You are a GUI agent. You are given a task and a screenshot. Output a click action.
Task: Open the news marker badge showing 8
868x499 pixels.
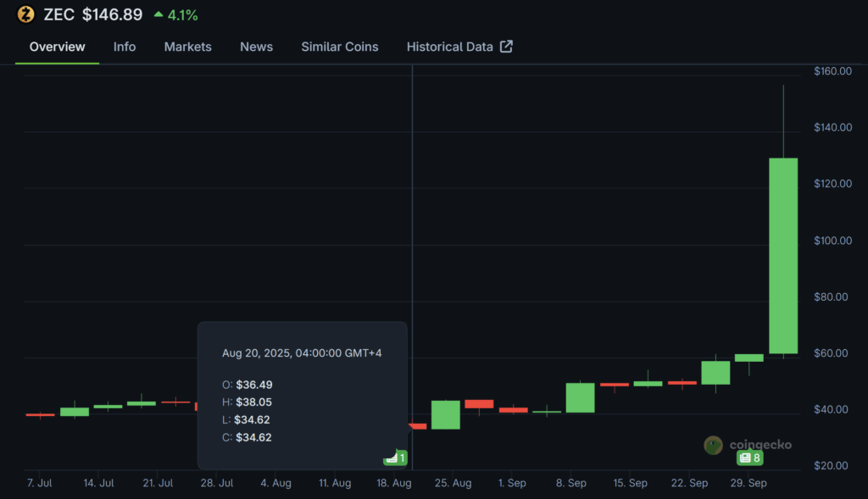(x=749, y=457)
